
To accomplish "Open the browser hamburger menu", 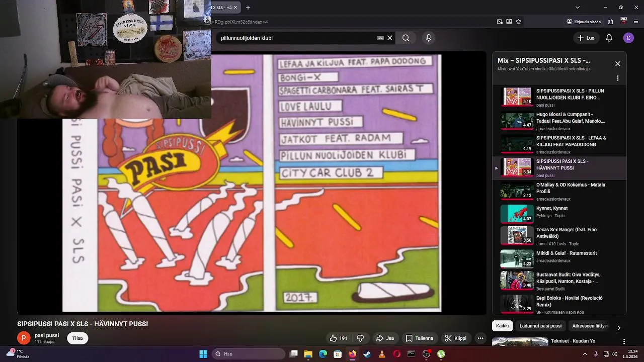I will tap(636, 22).
